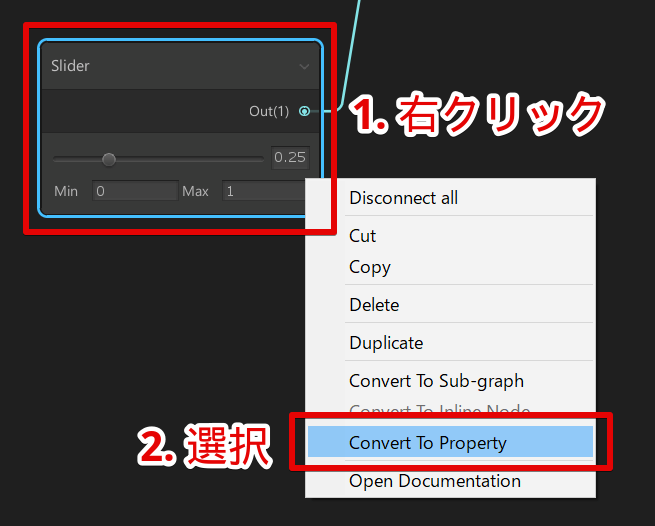Select Disconnect all from context menu
655x526 pixels.
point(450,198)
